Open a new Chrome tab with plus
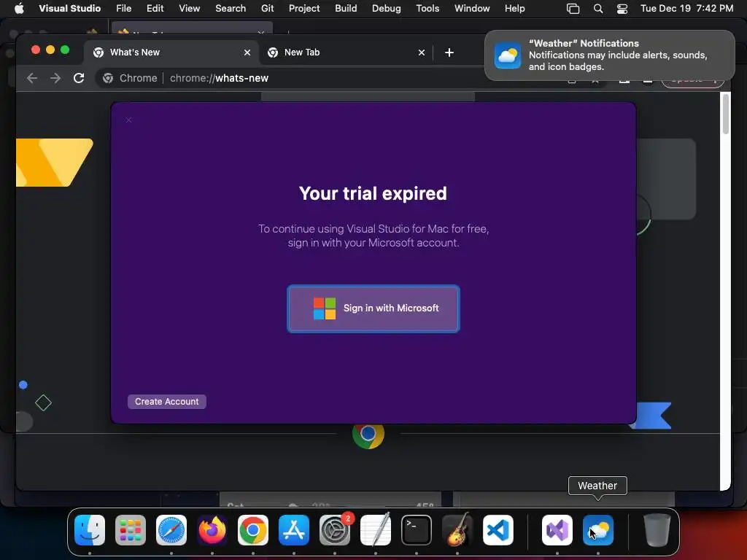This screenshot has height=560, width=747. tap(449, 52)
